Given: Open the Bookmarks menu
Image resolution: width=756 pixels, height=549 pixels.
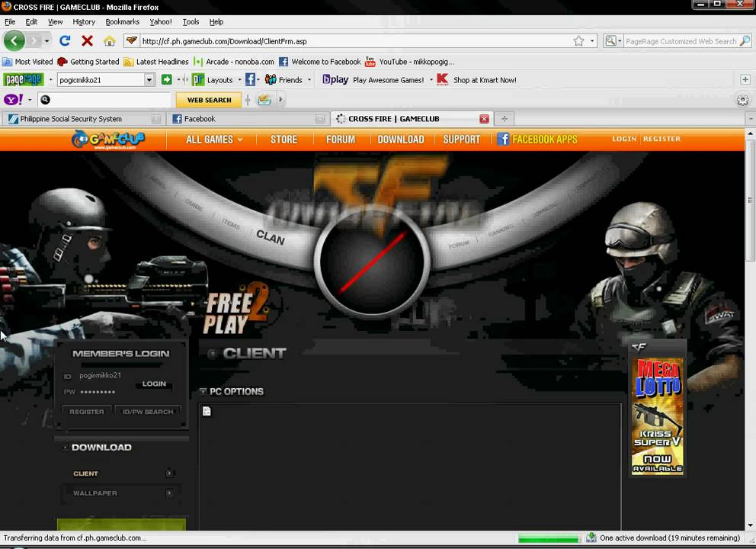Looking at the screenshot, I should [x=123, y=21].
